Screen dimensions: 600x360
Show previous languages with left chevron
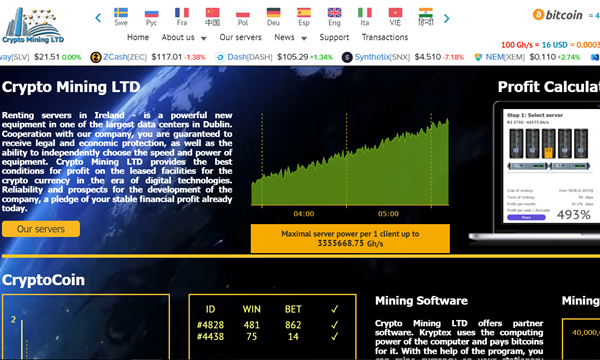click(98, 18)
